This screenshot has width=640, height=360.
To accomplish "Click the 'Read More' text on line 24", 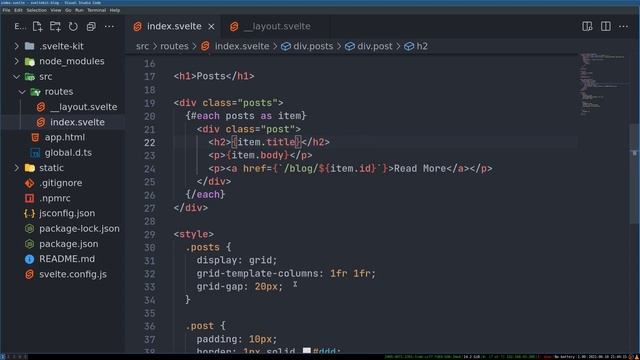I will click(x=420, y=169).
